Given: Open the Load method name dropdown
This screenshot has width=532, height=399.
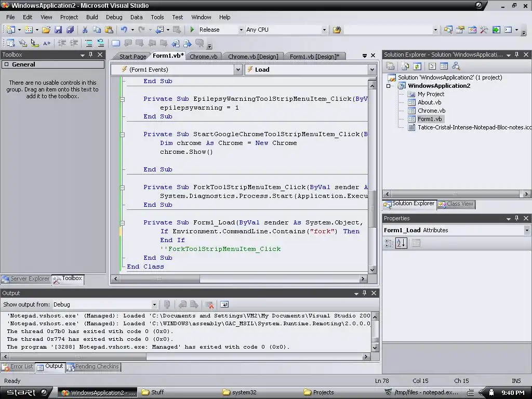Looking at the screenshot, I should [x=372, y=70].
